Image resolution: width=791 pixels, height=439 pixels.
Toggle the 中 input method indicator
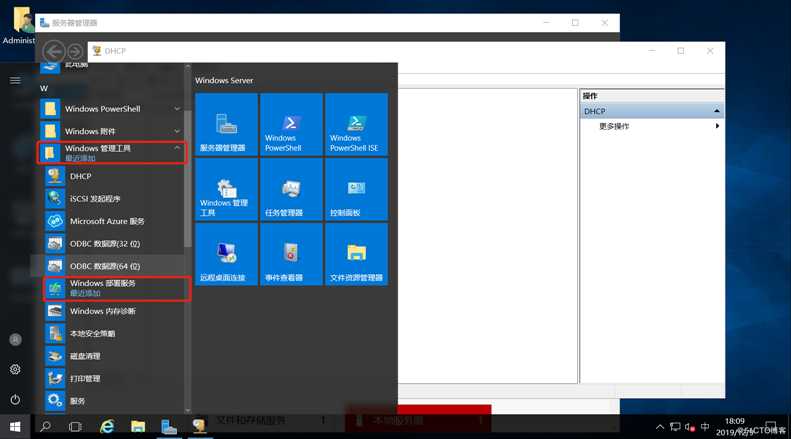click(705, 427)
